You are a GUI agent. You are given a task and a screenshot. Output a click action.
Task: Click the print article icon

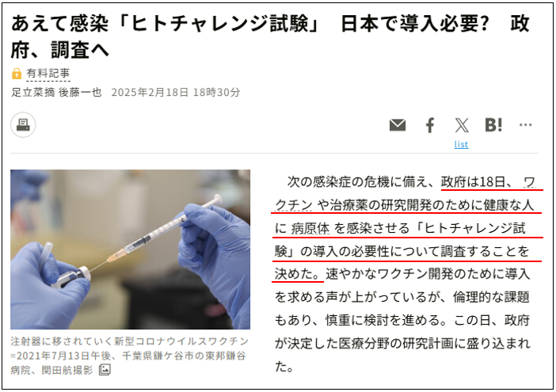[x=23, y=125]
